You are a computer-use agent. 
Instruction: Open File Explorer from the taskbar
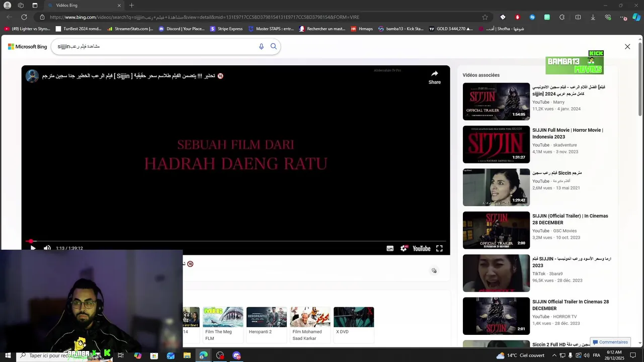point(187,355)
